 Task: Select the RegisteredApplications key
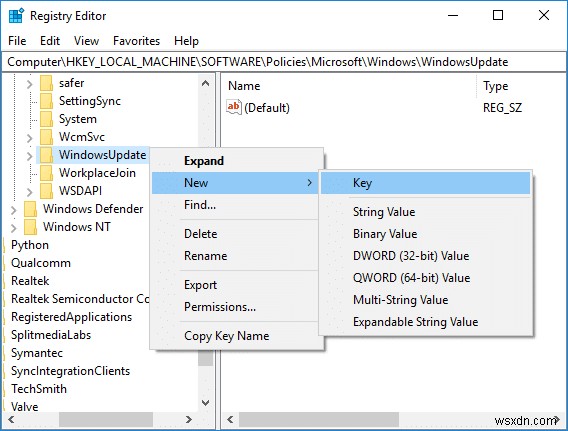71,317
